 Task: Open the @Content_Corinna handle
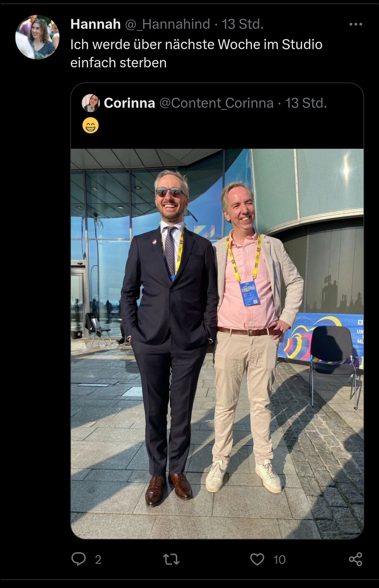pos(216,103)
